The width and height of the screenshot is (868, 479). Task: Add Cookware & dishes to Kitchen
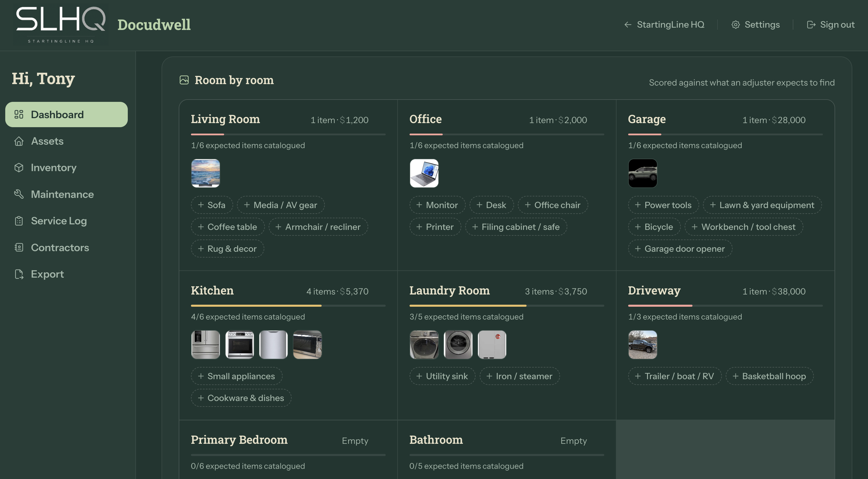241,398
